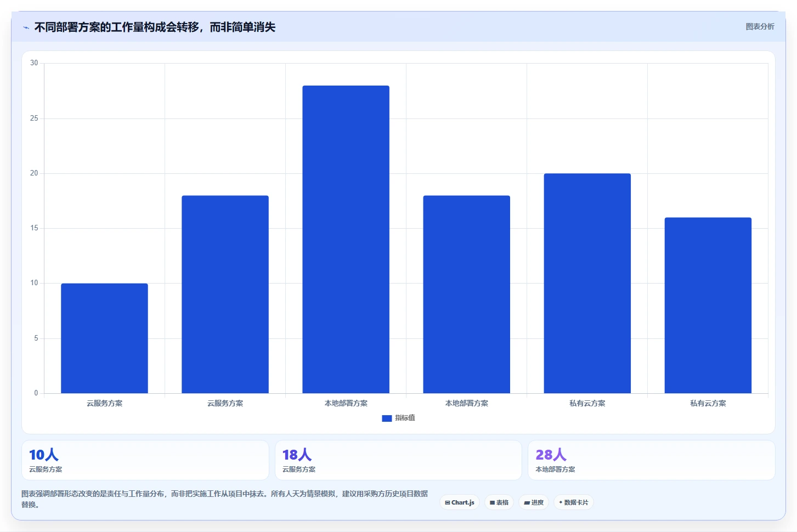The image size is (797, 532).
Task: Open the 18人 data card
Action: coord(398,460)
